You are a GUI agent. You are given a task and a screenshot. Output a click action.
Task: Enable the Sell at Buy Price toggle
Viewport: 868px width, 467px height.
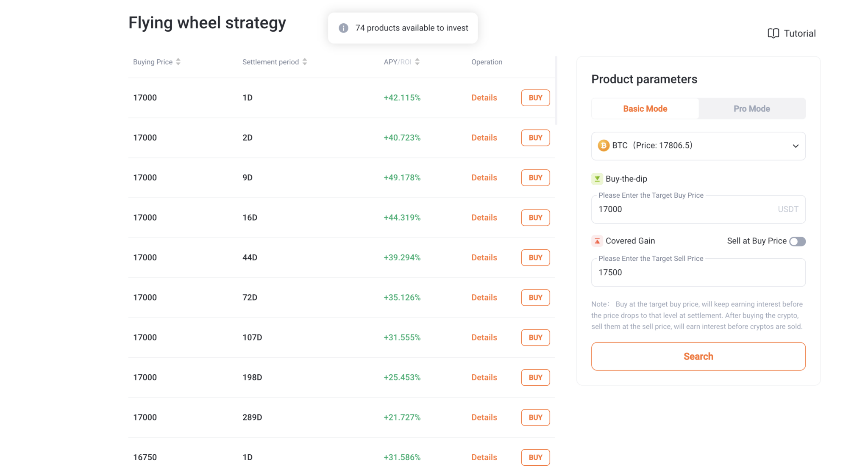click(x=797, y=241)
